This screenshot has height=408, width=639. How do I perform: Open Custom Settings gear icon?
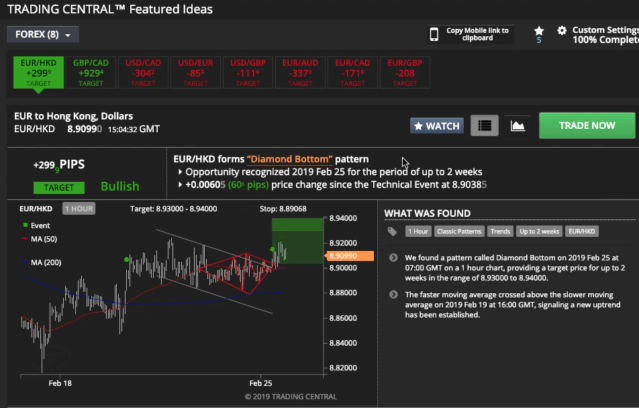tap(562, 30)
